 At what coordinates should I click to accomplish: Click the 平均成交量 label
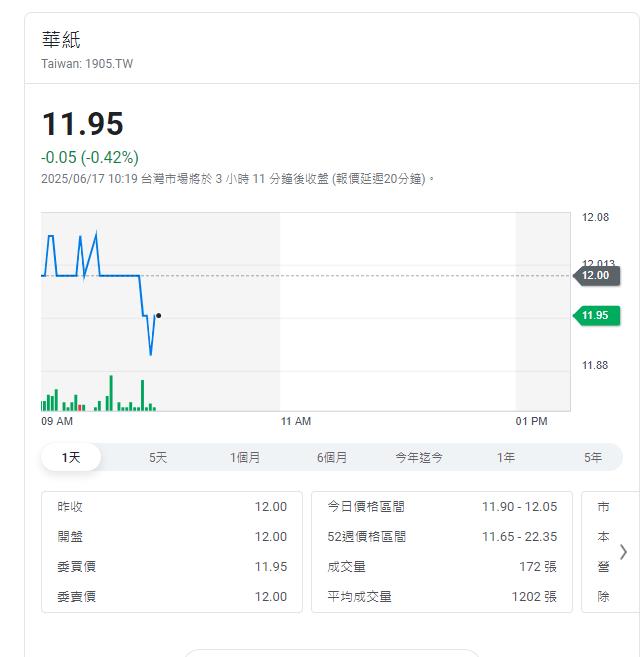point(360,597)
